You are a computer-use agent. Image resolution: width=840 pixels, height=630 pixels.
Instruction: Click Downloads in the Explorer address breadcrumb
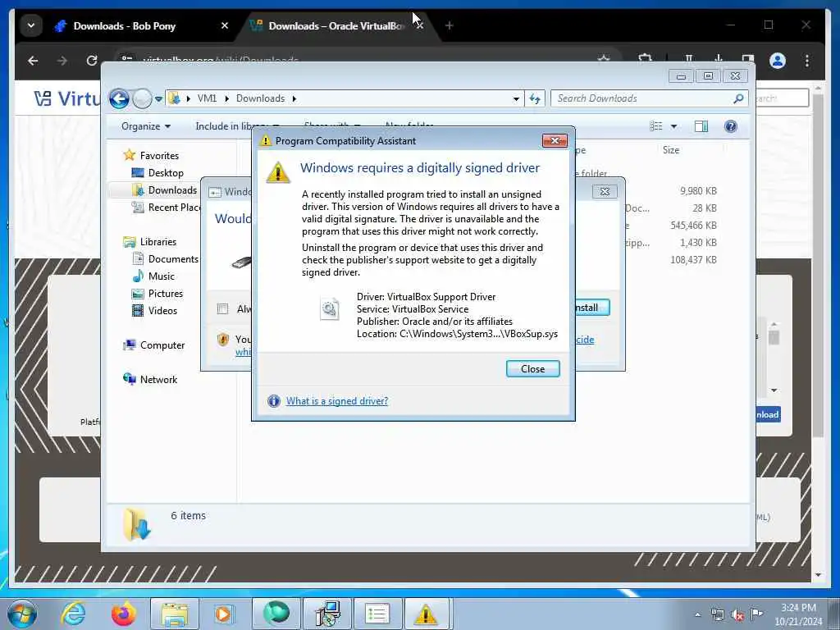(x=260, y=98)
